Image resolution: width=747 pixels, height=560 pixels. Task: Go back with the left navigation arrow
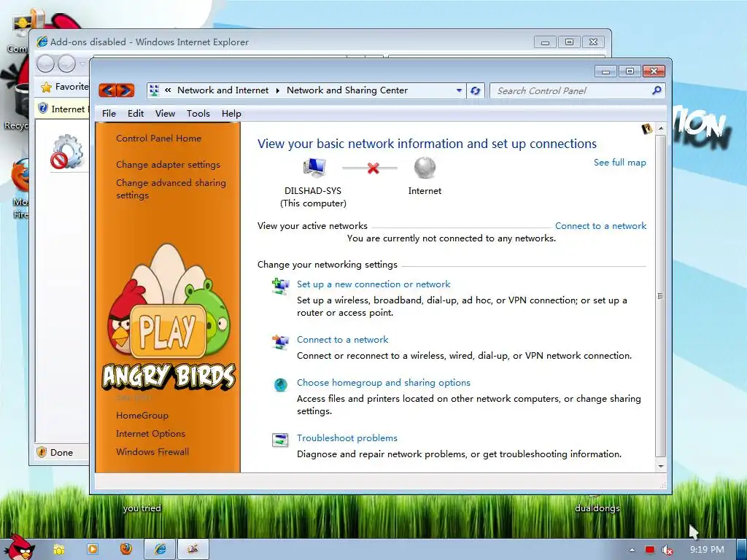[108, 90]
